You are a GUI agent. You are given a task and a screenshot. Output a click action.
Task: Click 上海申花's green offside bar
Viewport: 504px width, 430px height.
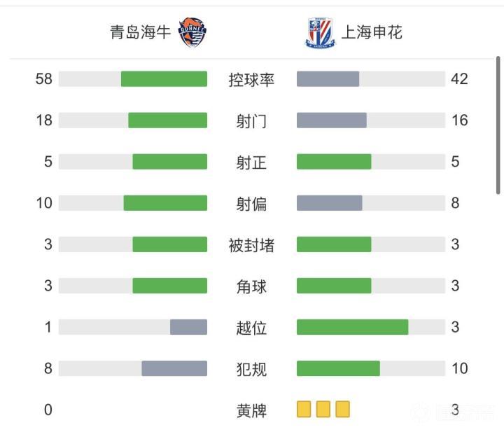pos(352,327)
